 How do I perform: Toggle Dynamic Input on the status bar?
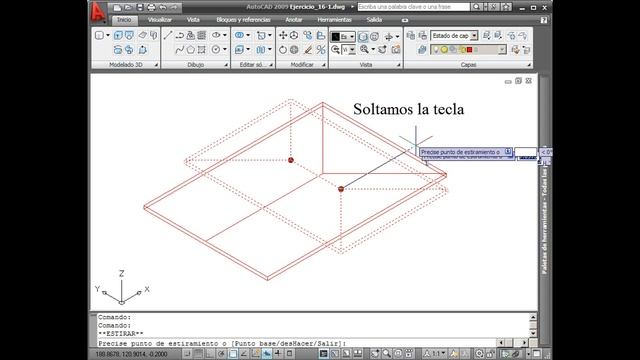(x=267, y=353)
